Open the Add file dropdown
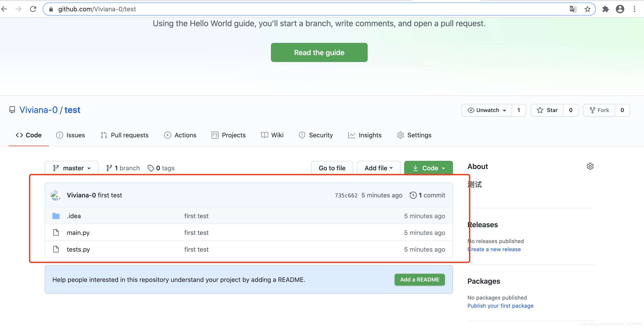Screen dimensions: 644x328 378,168
